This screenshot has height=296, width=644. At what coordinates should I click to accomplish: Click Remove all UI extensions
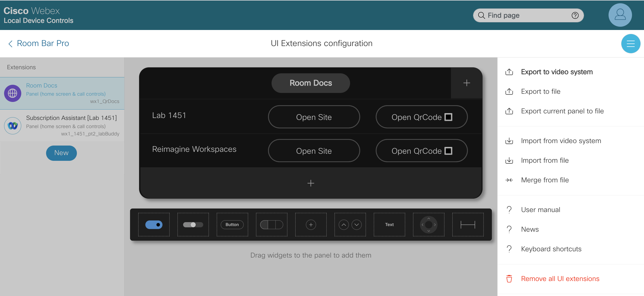pos(560,279)
